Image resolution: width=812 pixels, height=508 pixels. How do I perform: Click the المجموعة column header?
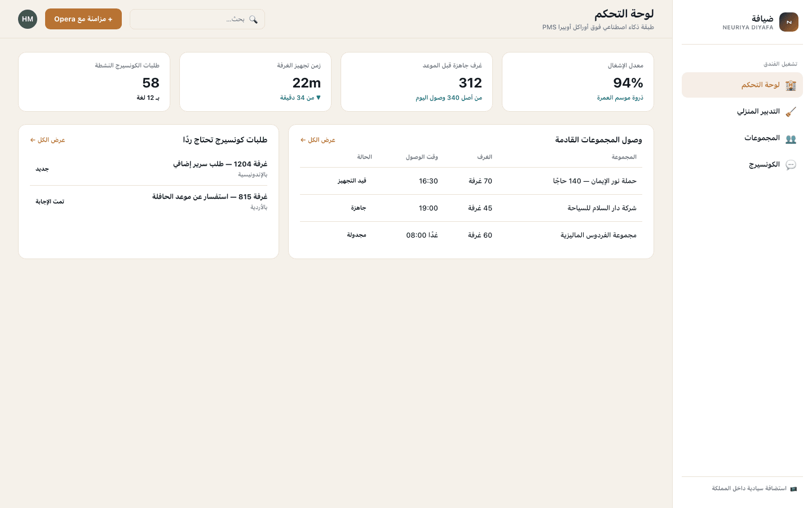pyautogui.click(x=624, y=157)
